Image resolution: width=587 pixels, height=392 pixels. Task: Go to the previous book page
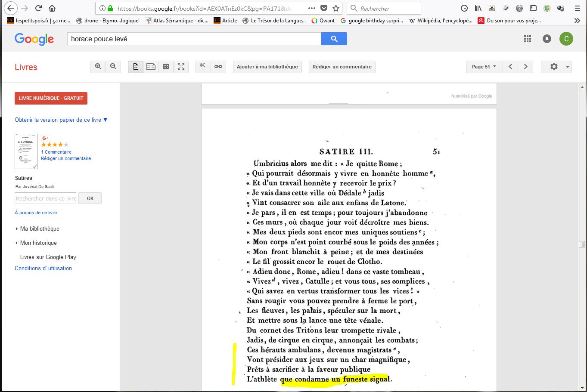click(510, 67)
